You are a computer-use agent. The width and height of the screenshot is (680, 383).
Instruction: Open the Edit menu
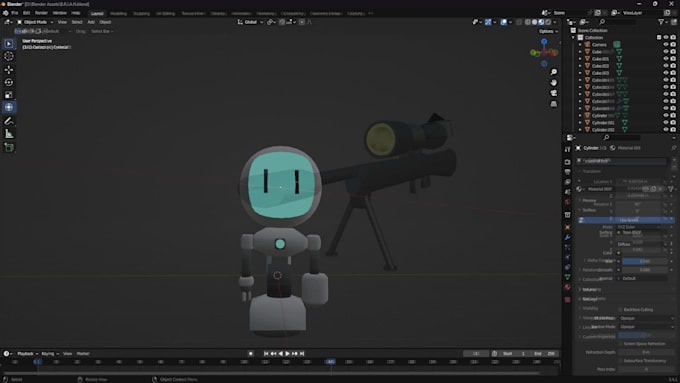tap(26, 13)
